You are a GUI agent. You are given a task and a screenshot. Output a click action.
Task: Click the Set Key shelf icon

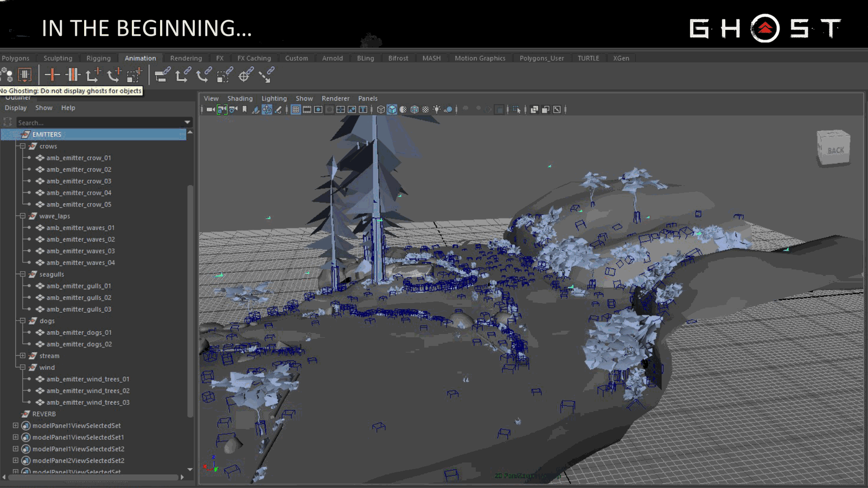coord(52,74)
